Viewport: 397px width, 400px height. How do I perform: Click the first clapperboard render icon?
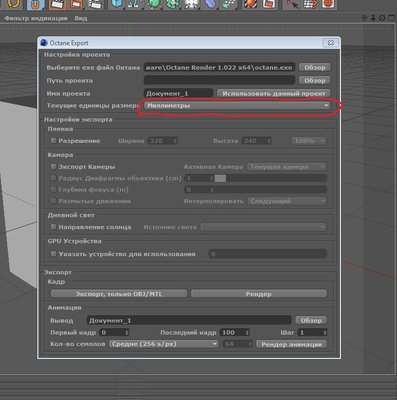coord(57,4)
